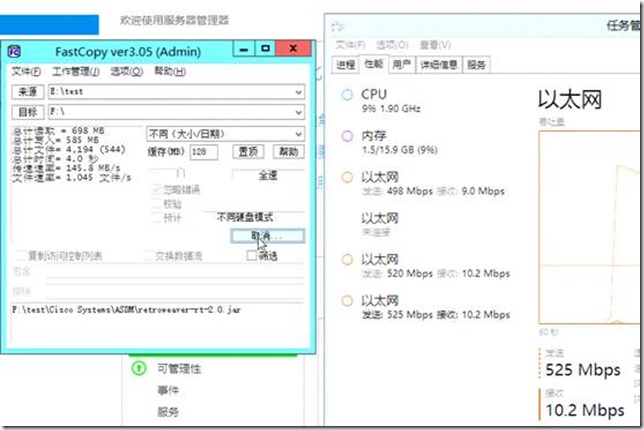Open the 文件(F) menu in FastCopy
This screenshot has width=644, height=430.
coord(26,71)
